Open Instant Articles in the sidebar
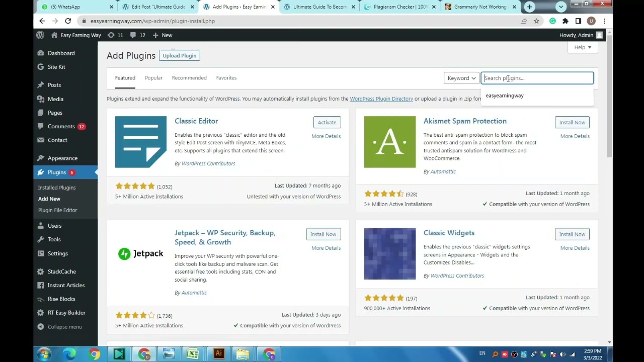Viewport: 644px width, 362px height. [66, 285]
